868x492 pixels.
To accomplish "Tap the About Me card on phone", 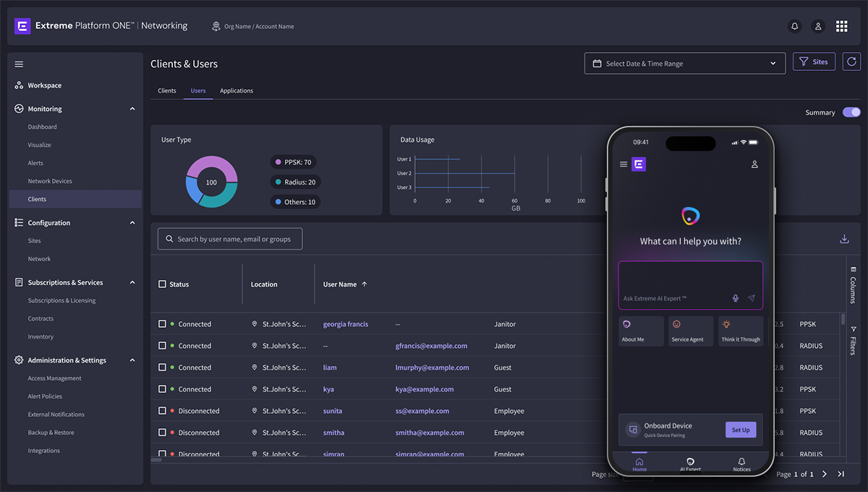I will coord(642,331).
